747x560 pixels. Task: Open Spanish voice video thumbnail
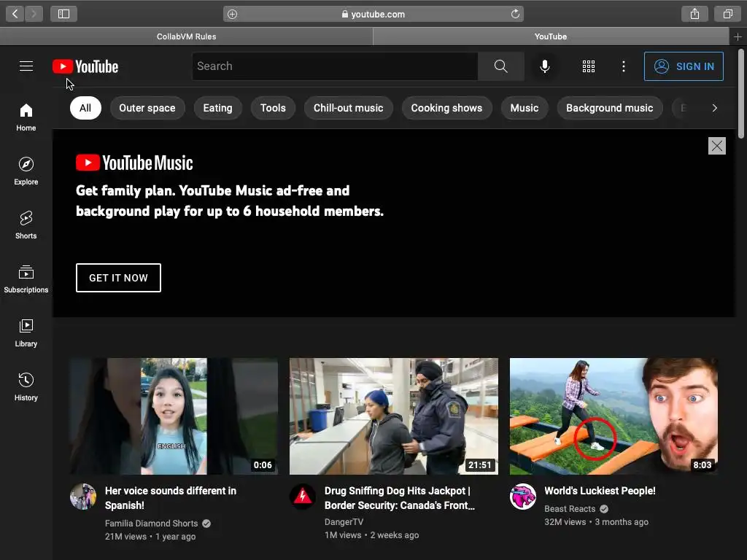coord(174,416)
